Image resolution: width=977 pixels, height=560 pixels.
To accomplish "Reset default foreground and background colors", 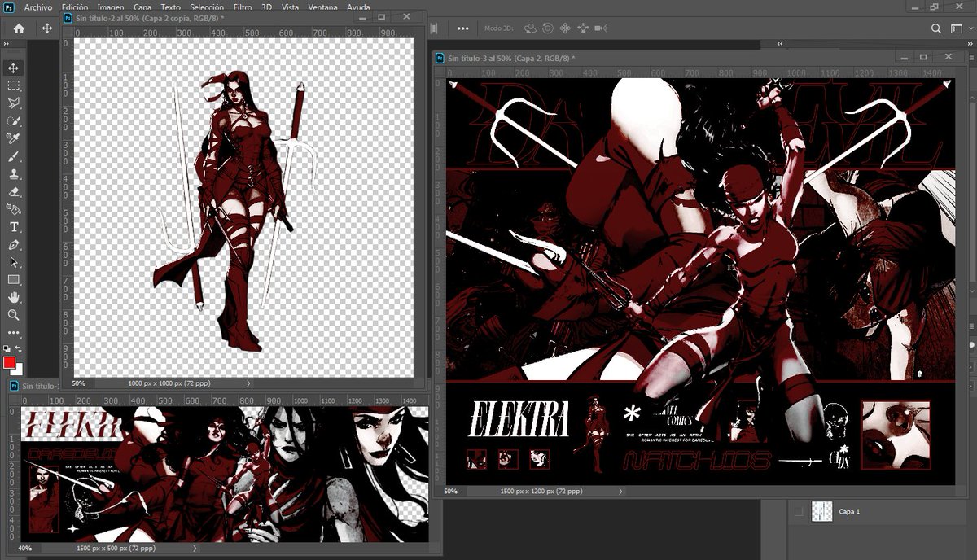I will (7, 348).
